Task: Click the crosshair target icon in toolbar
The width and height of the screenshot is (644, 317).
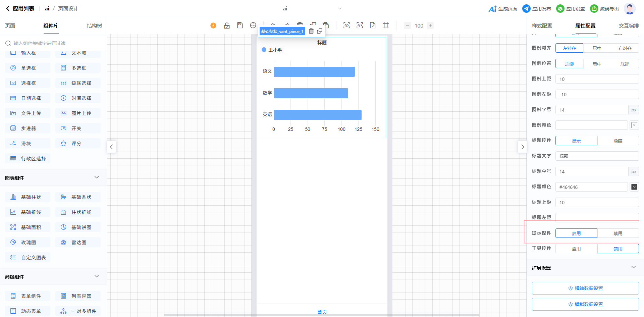Action: coord(253,25)
